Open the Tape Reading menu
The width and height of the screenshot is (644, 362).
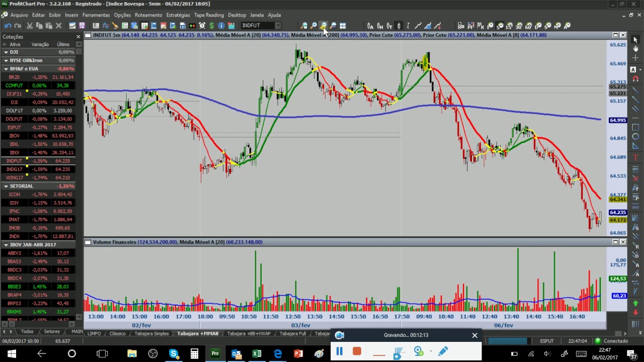click(x=209, y=15)
